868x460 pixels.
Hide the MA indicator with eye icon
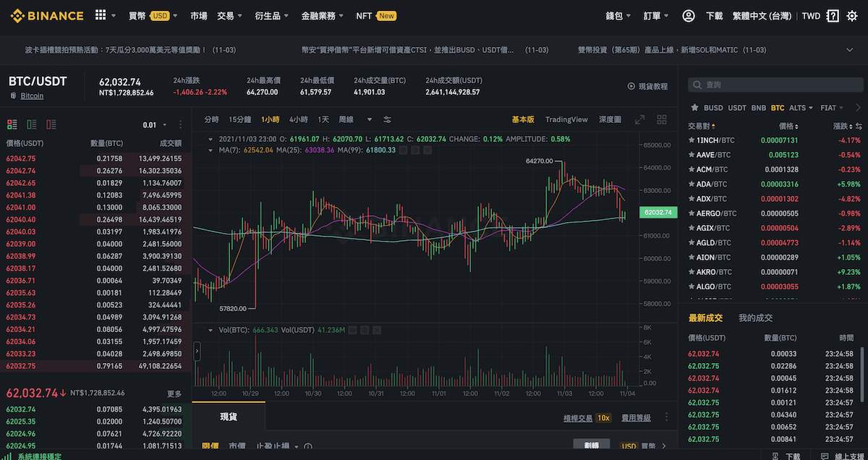coord(404,150)
